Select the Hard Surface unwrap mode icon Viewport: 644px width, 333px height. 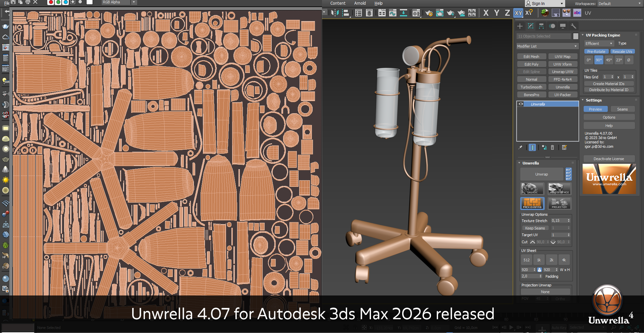[x=559, y=189]
